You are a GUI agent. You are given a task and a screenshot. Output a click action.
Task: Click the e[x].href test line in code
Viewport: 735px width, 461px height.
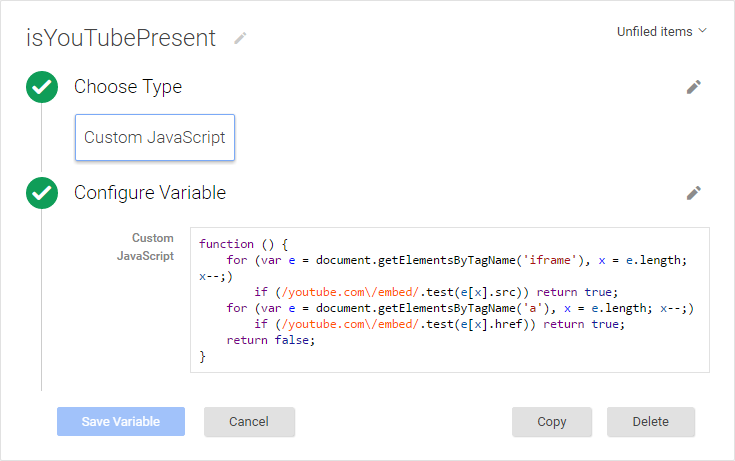click(440, 324)
